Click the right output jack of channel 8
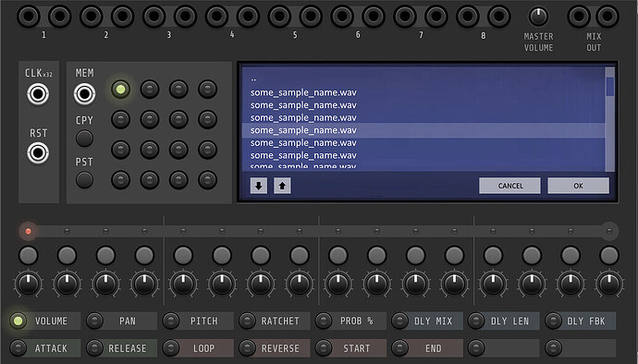 tap(499, 17)
